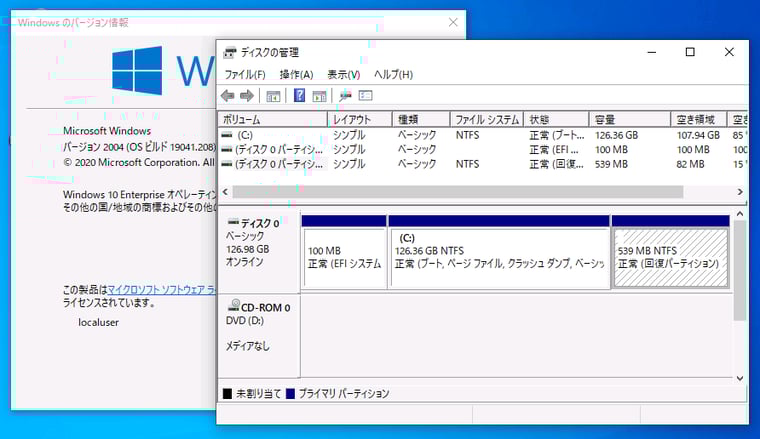
Task: Sort by the 種類 column header
Action: click(x=421, y=120)
